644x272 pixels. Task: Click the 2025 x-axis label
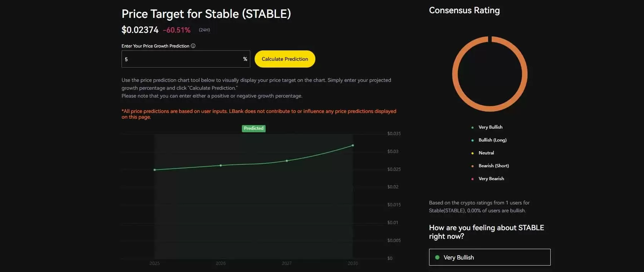154,263
